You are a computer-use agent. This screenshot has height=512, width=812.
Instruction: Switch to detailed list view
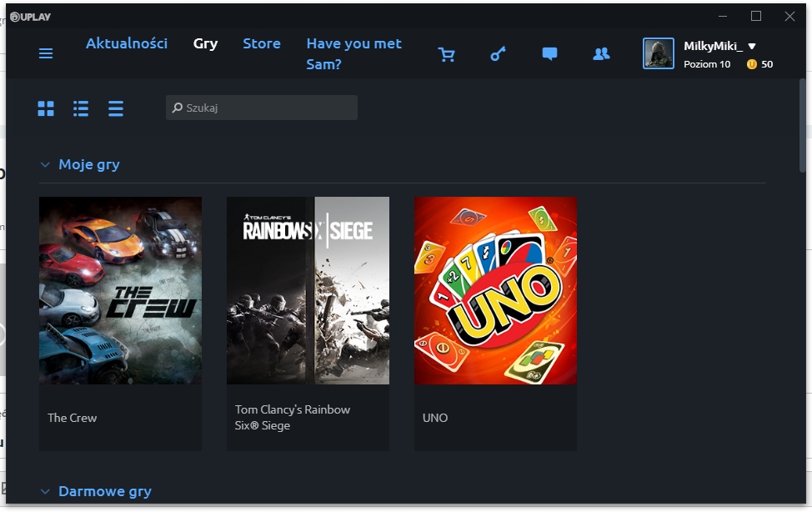81,108
